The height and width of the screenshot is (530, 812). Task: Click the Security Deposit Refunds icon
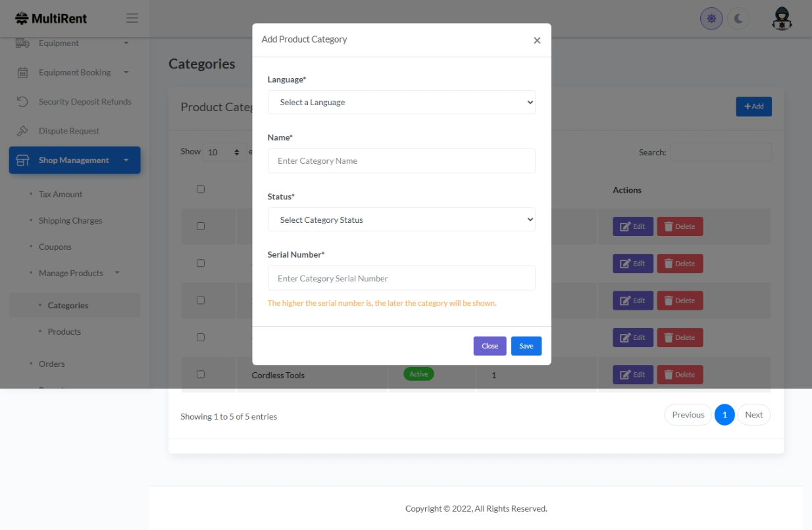pyautogui.click(x=22, y=102)
